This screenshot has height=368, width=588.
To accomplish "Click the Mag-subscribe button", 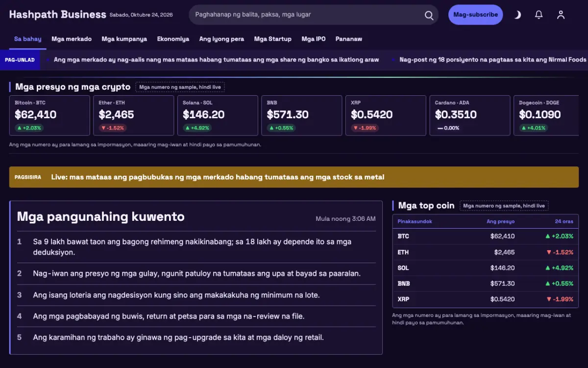I will tap(475, 15).
